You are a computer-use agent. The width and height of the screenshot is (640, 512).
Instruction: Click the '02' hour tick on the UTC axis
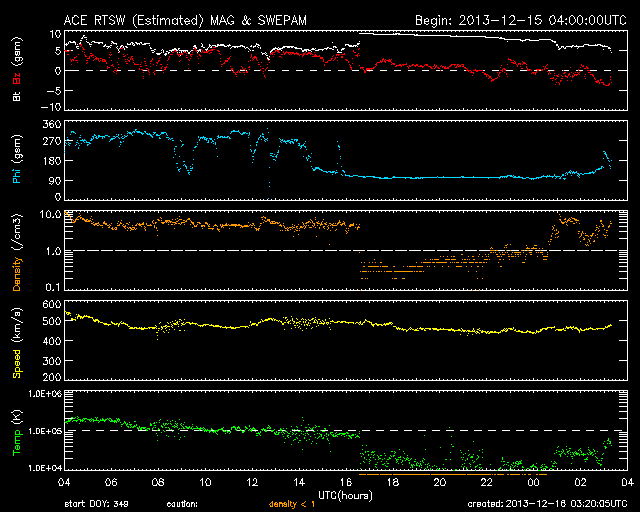581,482
